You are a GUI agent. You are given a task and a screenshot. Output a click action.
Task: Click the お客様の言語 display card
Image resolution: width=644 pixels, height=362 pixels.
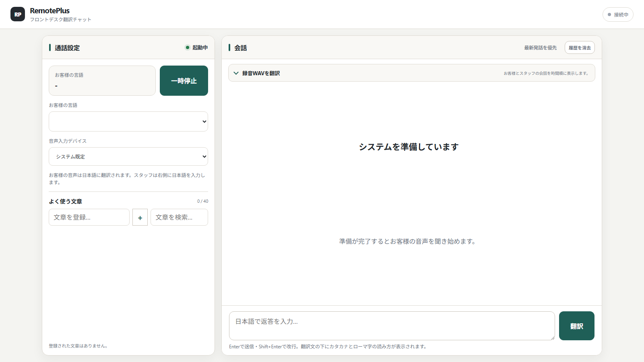pyautogui.click(x=102, y=81)
